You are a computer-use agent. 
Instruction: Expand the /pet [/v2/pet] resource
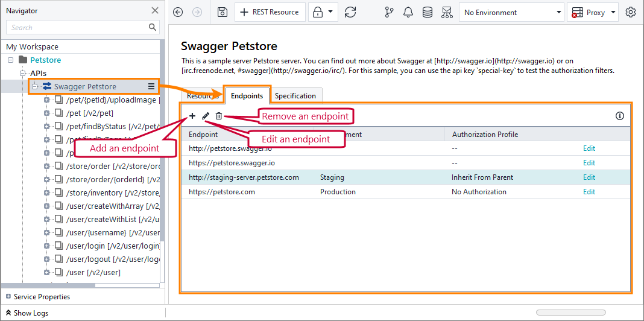pos(47,113)
